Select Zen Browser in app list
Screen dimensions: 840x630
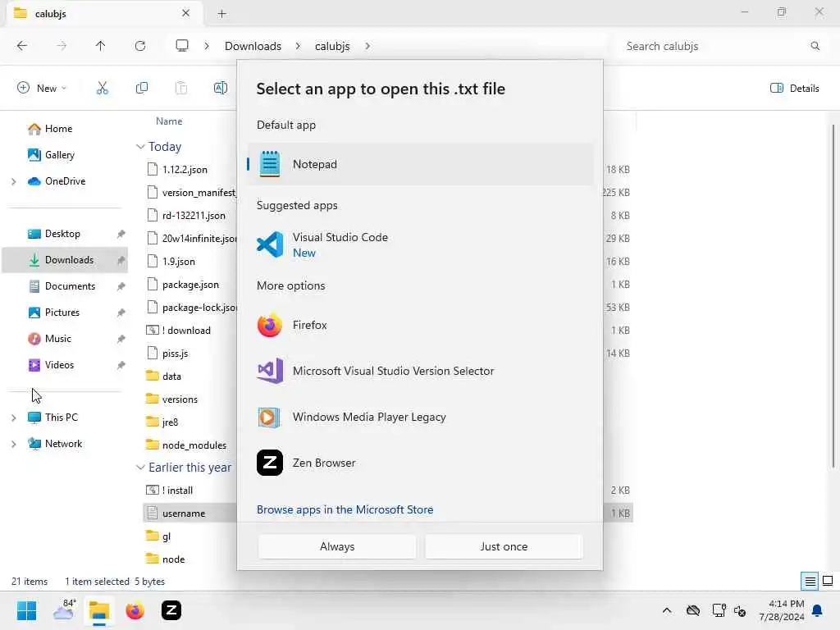coord(421,463)
